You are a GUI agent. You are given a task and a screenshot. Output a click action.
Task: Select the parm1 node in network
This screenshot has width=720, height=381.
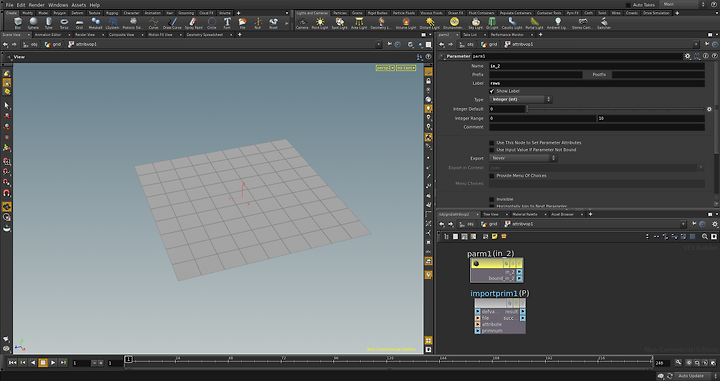tap(496, 270)
